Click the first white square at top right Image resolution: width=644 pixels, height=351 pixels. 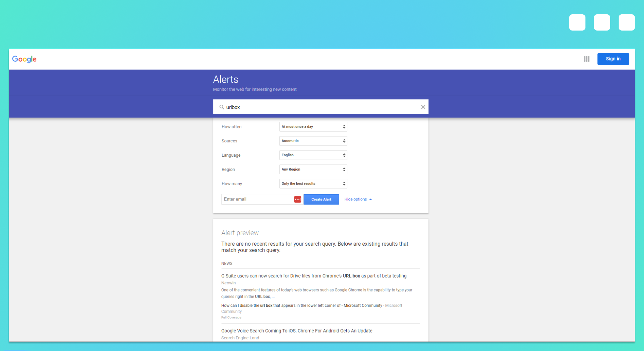click(577, 22)
